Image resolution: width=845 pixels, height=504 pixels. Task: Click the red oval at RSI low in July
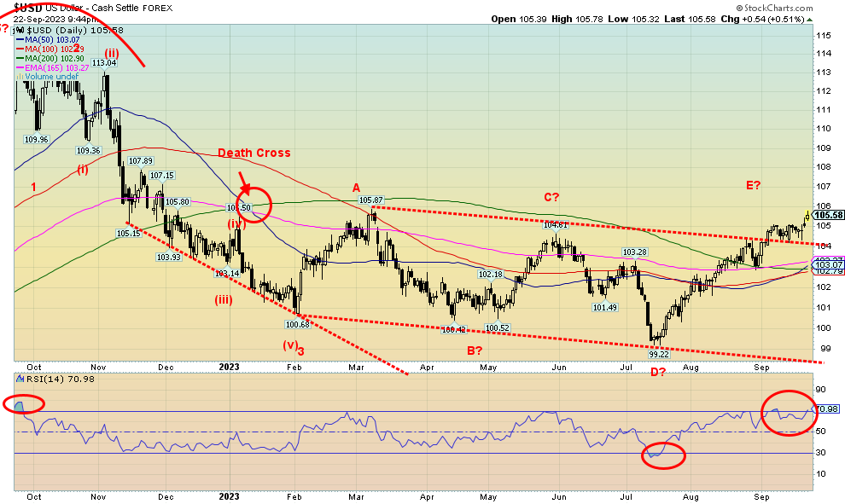(x=661, y=456)
